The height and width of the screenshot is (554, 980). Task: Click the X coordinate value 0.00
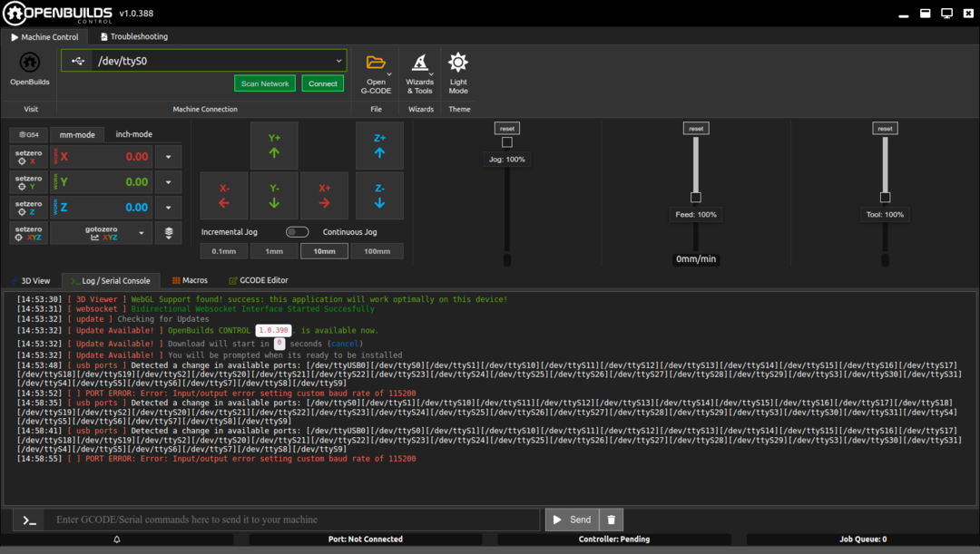[137, 157]
